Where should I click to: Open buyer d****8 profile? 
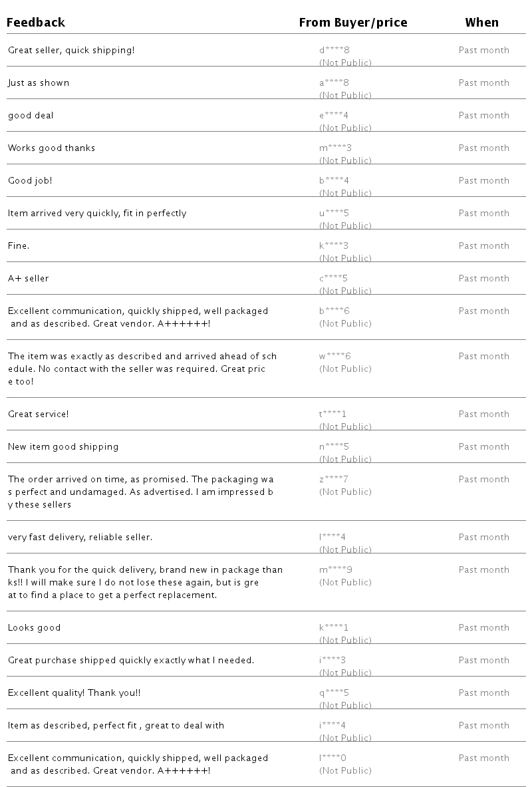[x=334, y=50]
